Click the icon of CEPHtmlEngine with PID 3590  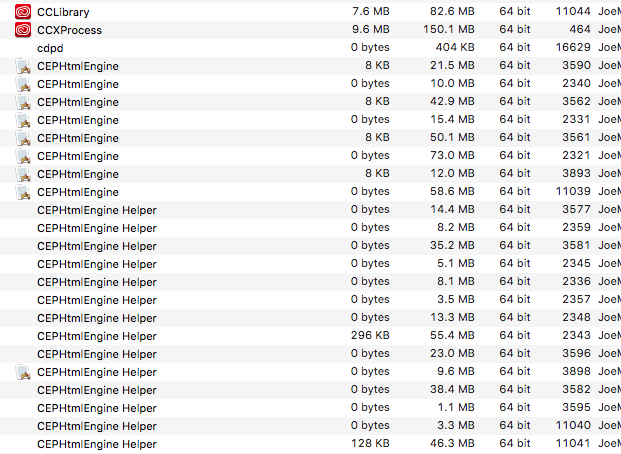coord(23,66)
